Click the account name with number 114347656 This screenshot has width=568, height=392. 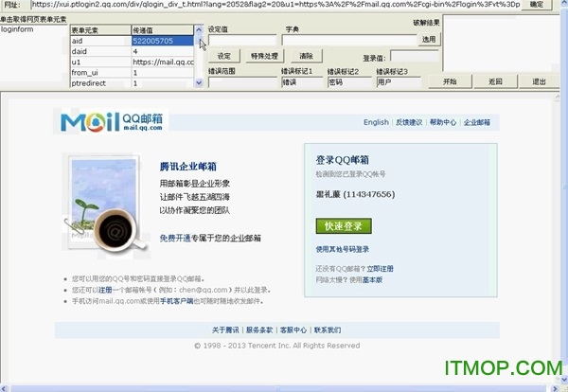pyautogui.click(x=355, y=194)
